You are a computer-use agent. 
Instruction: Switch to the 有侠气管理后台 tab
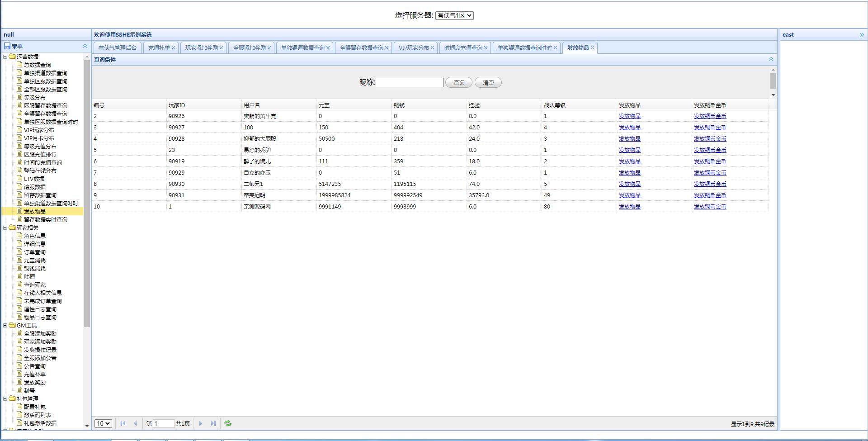118,48
